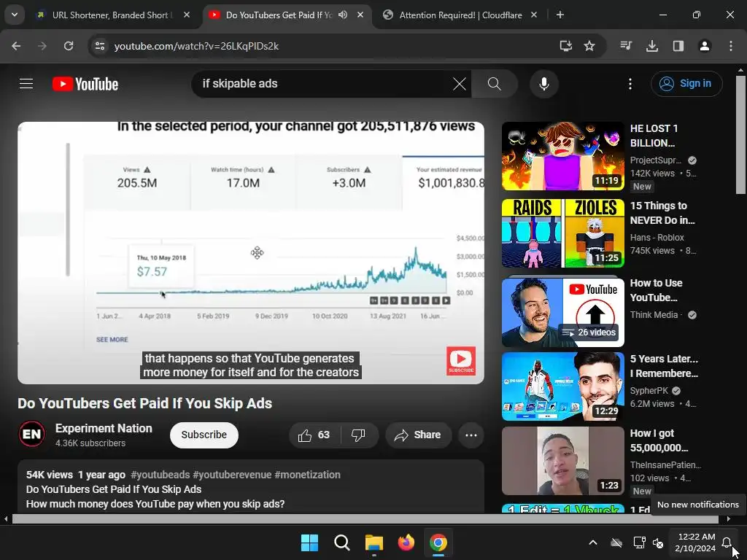Reload the page
Image resolution: width=747 pixels, height=560 pixels.
(x=69, y=46)
